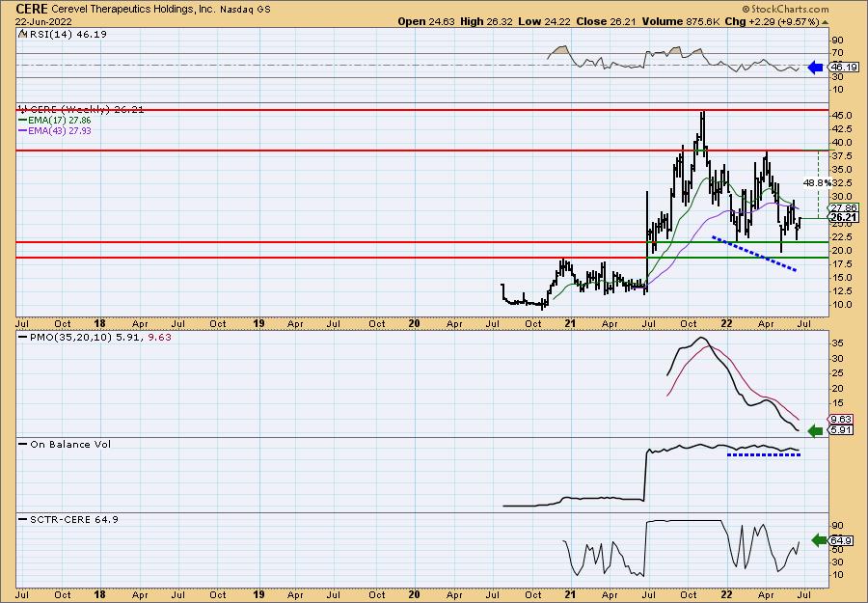
Task: Click the green arrow pointing at PMO value
Action: 815,431
